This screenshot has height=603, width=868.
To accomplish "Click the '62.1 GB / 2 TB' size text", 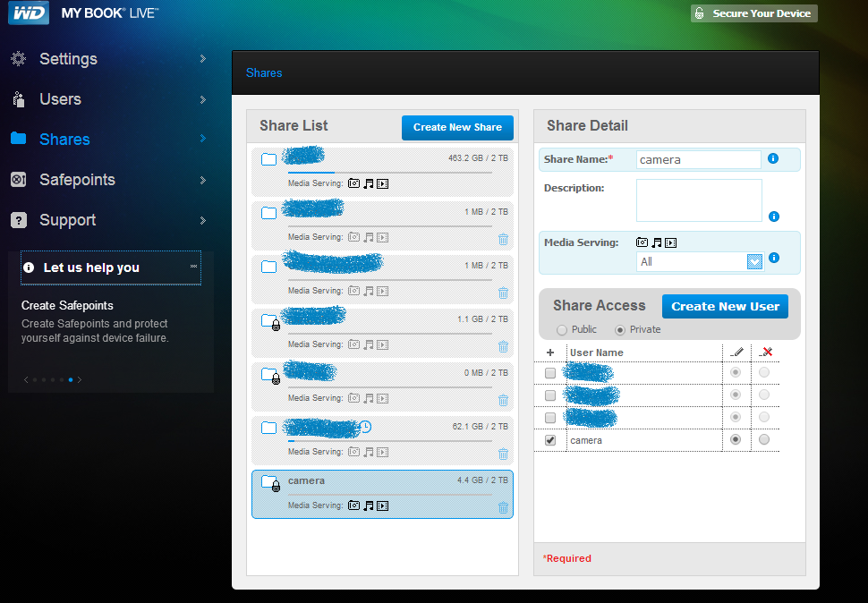I will pyautogui.click(x=480, y=427).
